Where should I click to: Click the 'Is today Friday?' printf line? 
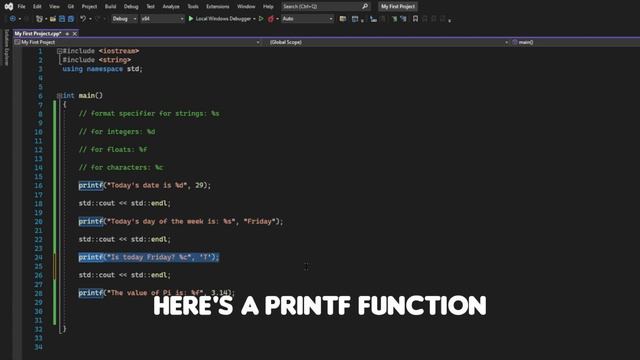coord(149,257)
